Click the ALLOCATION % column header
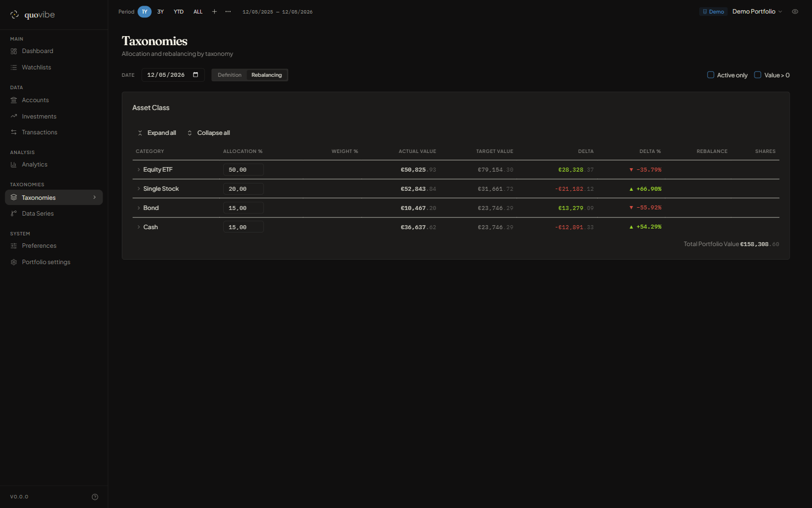This screenshot has width=812, height=508. click(243, 151)
